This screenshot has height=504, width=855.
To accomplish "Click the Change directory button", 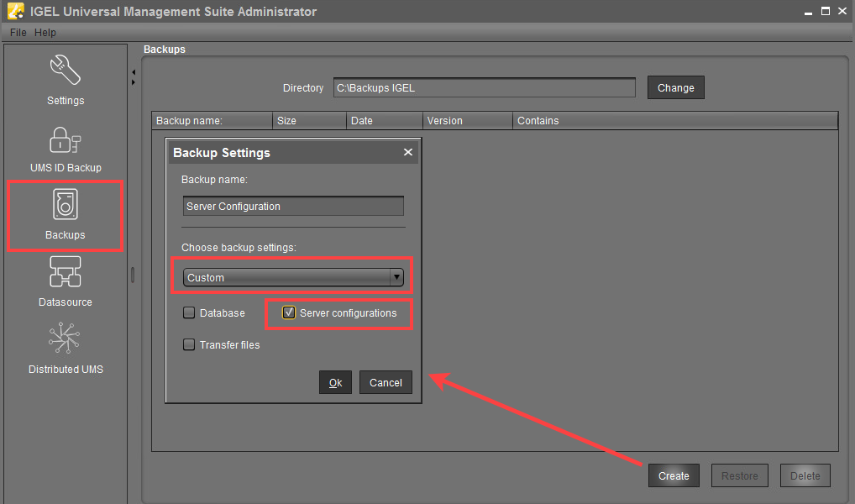I will 675,87.
